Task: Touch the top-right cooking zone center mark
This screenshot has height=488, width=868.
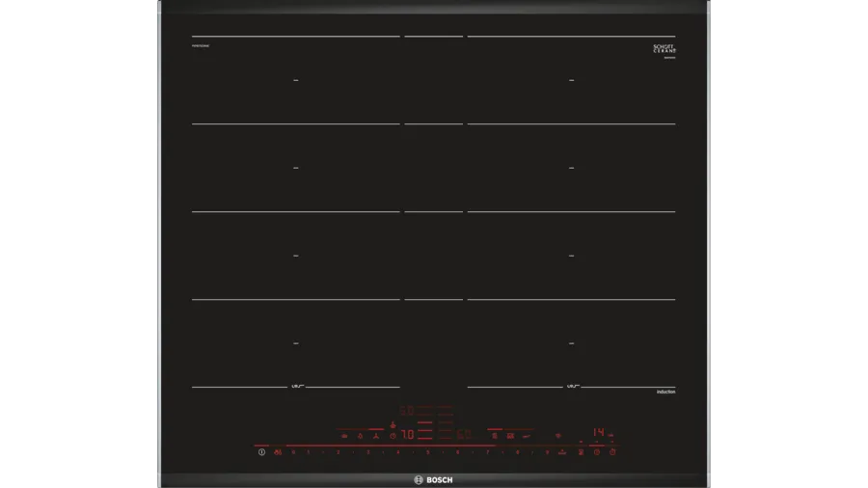Action: tap(571, 80)
